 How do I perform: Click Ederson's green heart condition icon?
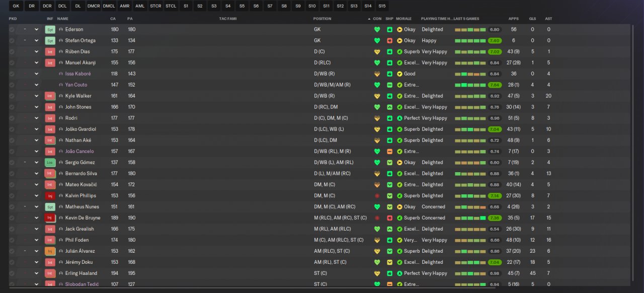(377, 29)
